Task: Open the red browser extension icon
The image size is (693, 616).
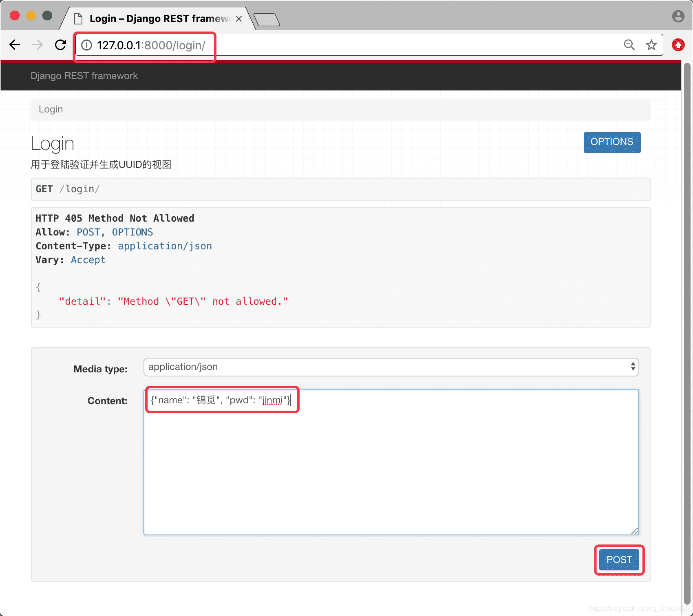Action: 678,45
